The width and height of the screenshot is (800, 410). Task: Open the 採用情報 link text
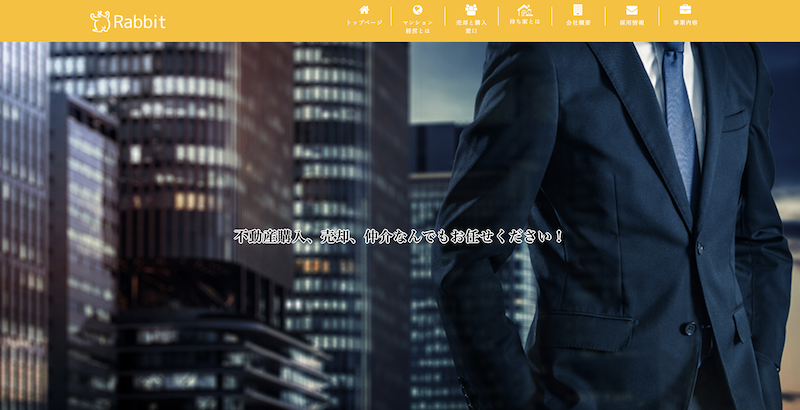tap(632, 22)
